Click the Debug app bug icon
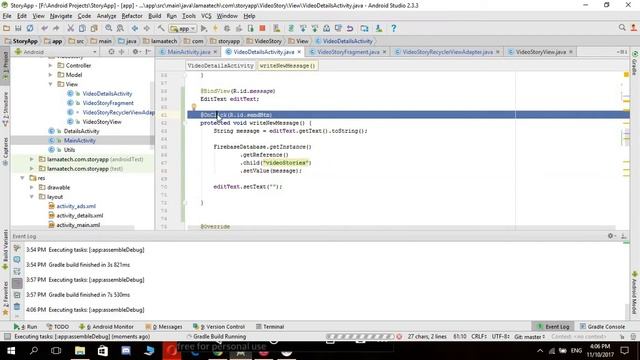The width and height of the screenshot is (640, 360). coord(227,28)
